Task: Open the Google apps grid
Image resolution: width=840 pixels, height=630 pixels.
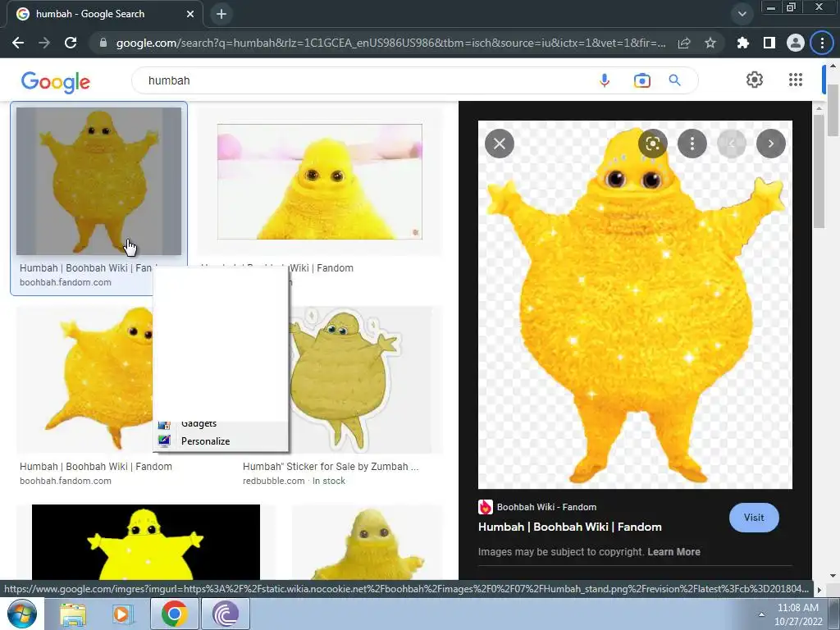Action: tap(796, 80)
